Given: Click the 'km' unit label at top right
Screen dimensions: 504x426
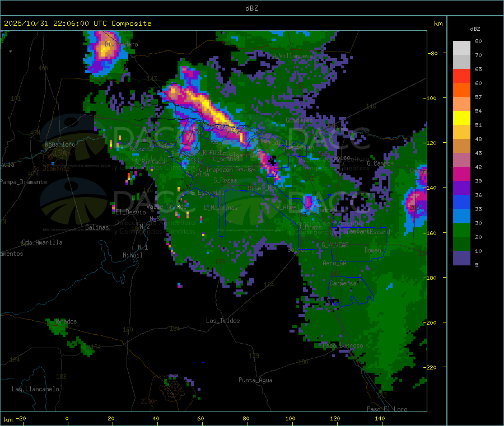Looking at the screenshot, I should [x=438, y=24].
